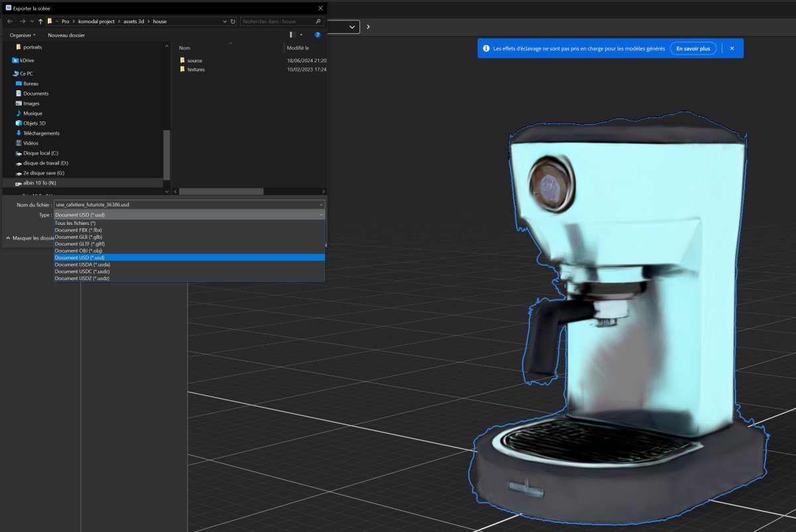
Task: Dismiss the lighting effects notification banner
Action: (732, 48)
